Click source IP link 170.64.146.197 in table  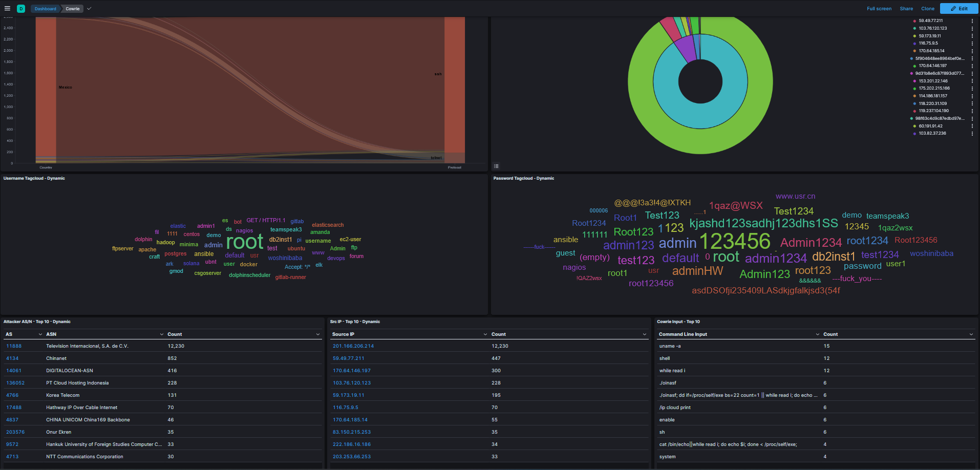pyautogui.click(x=352, y=371)
